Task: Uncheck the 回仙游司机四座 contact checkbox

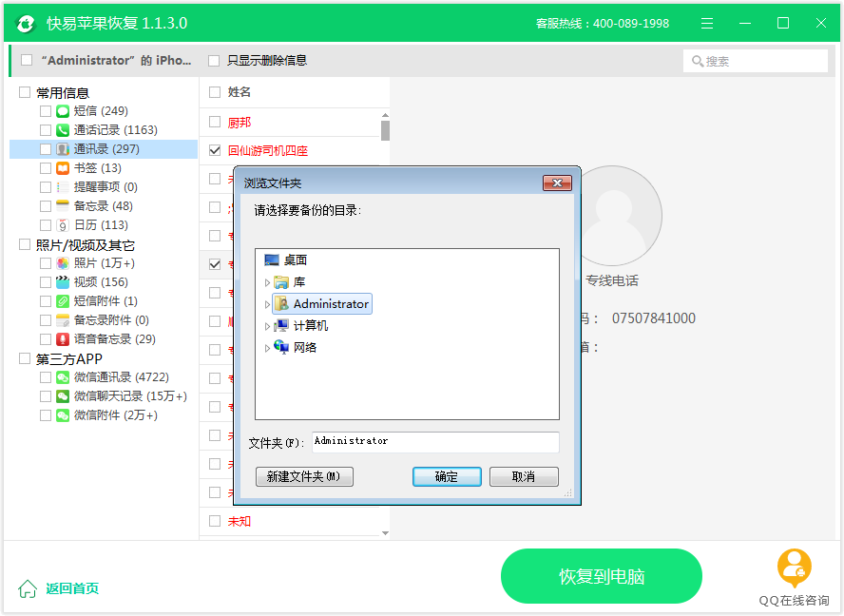Action: click(x=215, y=150)
